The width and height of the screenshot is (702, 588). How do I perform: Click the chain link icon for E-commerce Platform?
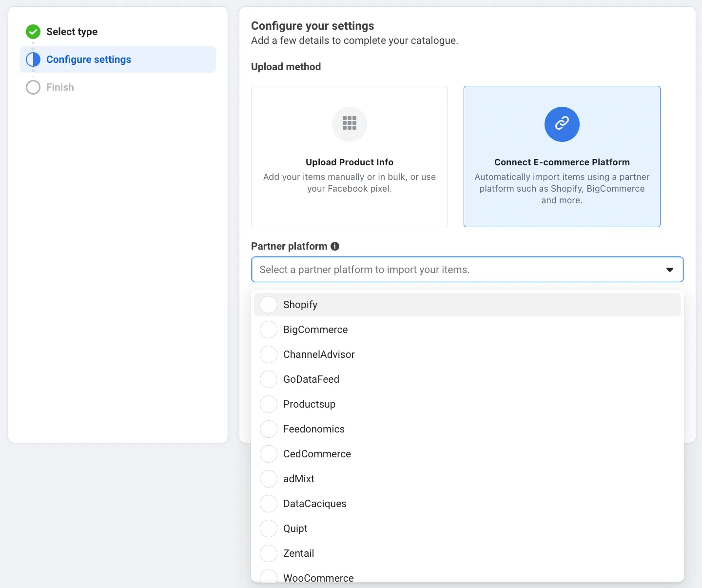pos(562,124)
